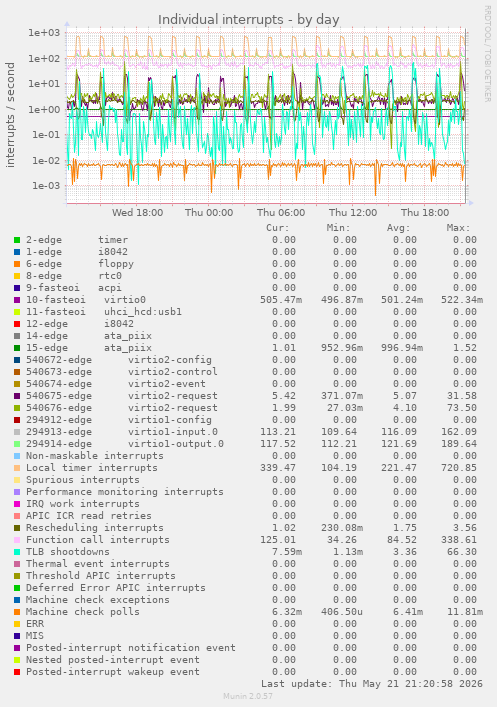Click the green 2-edge timer legend swatch

point(17,240)
